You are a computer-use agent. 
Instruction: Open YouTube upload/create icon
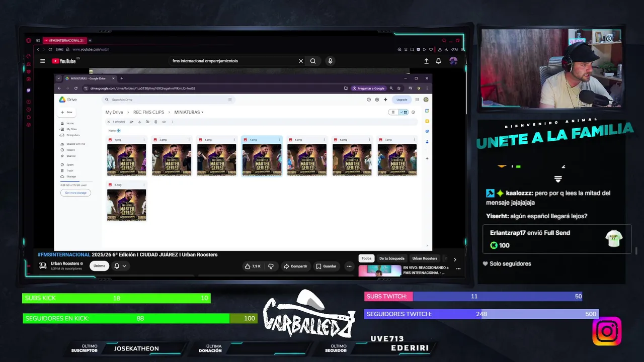point(426,61)
